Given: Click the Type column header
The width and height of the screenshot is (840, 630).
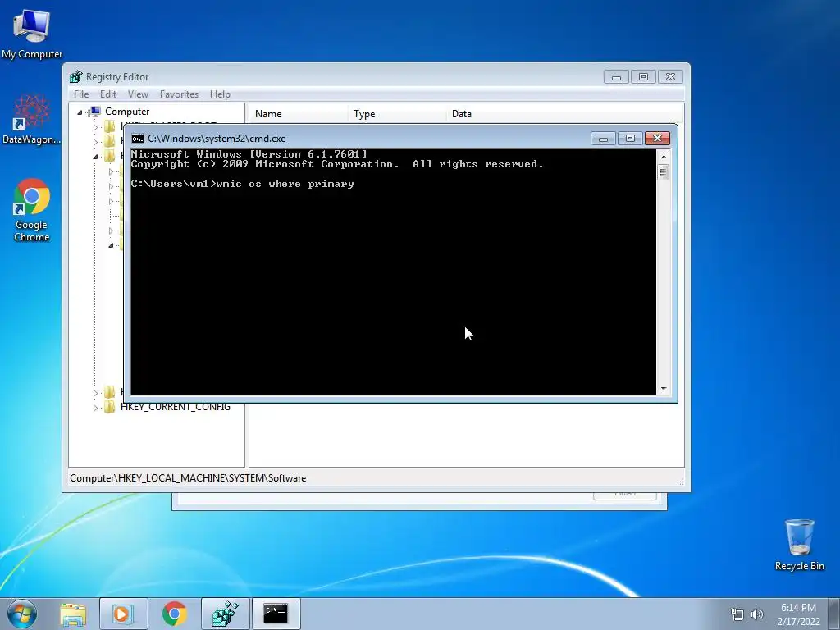Looking at the screenshot, I should [x=397, y=114].
